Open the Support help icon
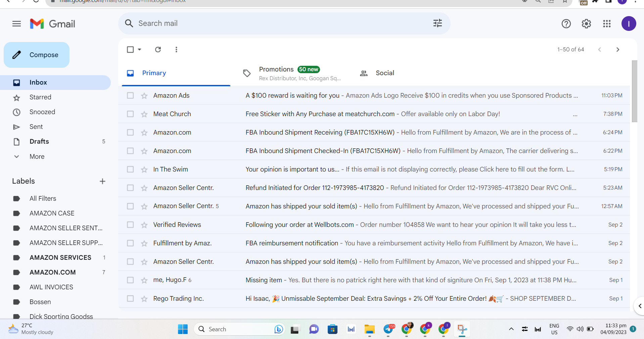 click(x=566, y=24)
